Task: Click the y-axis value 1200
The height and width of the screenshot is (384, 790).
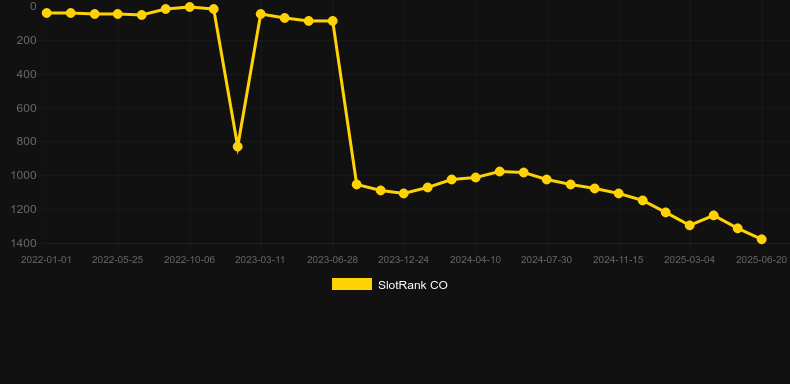Action: (24, 210)
